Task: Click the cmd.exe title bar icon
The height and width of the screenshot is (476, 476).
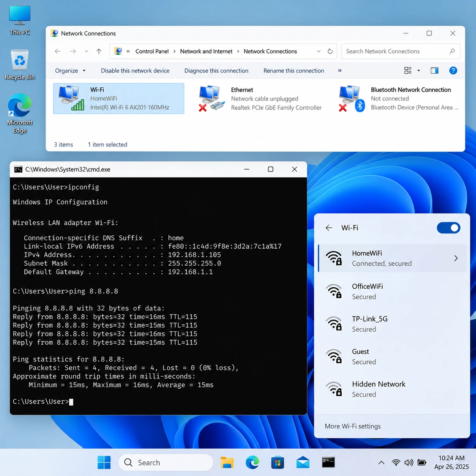Action: [x=18, y=169]
